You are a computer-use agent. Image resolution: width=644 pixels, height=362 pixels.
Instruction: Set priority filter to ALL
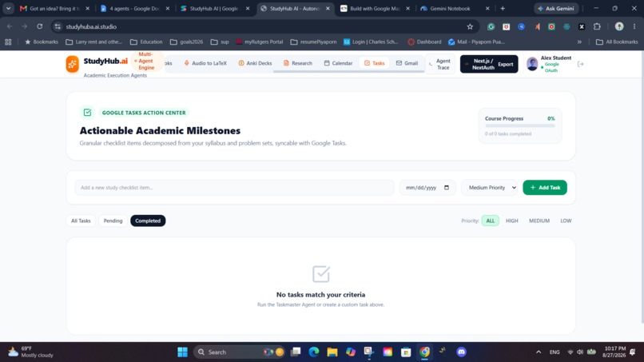click(491, 221)
